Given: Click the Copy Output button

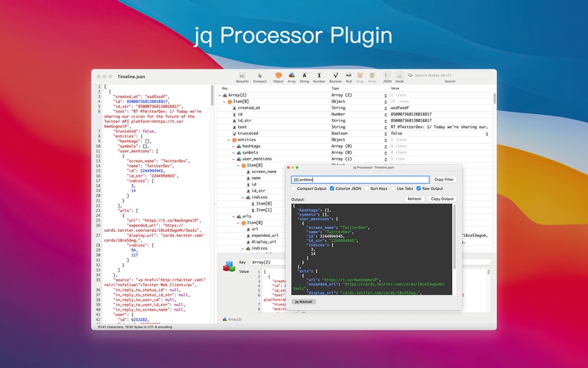Looking at the screenshot, I should [x=442, y=199].
